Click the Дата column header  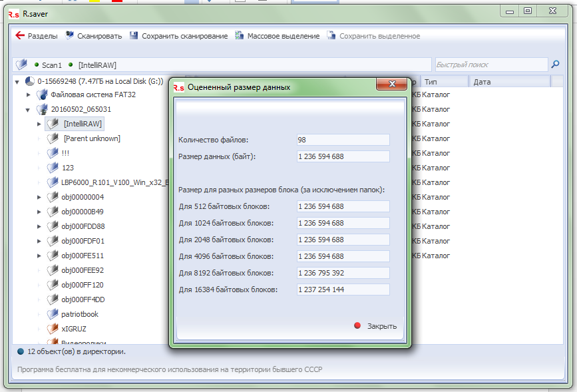(x=509, y=82)
